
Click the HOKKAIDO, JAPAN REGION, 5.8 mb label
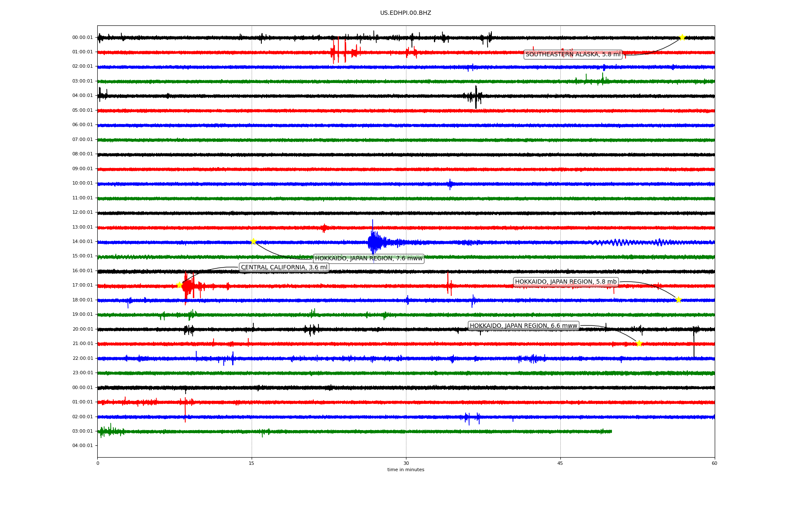pyautogui.click(x=565, y=282)
